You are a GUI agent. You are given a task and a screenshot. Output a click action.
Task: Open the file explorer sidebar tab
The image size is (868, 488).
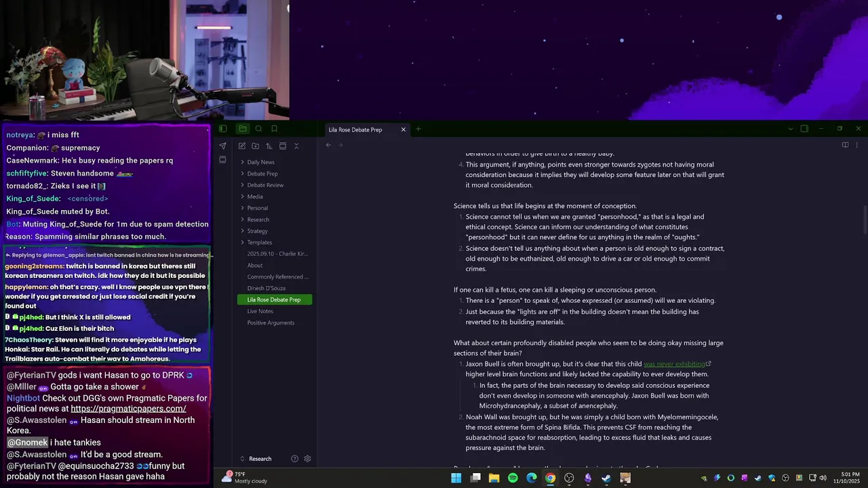242,129
